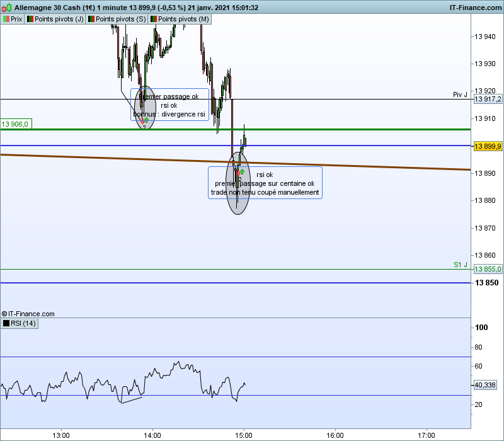This screenshot has height=441, width=504.
Task: Select the yellow 13 899,9 current price tag
Action: pos(488,146)
